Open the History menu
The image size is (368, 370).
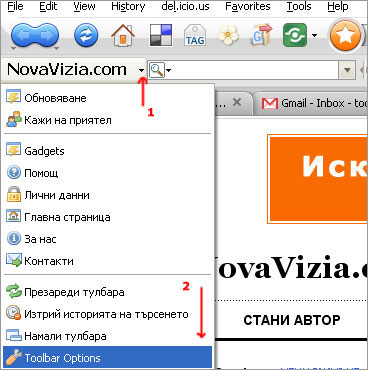(x=128, y=6)
